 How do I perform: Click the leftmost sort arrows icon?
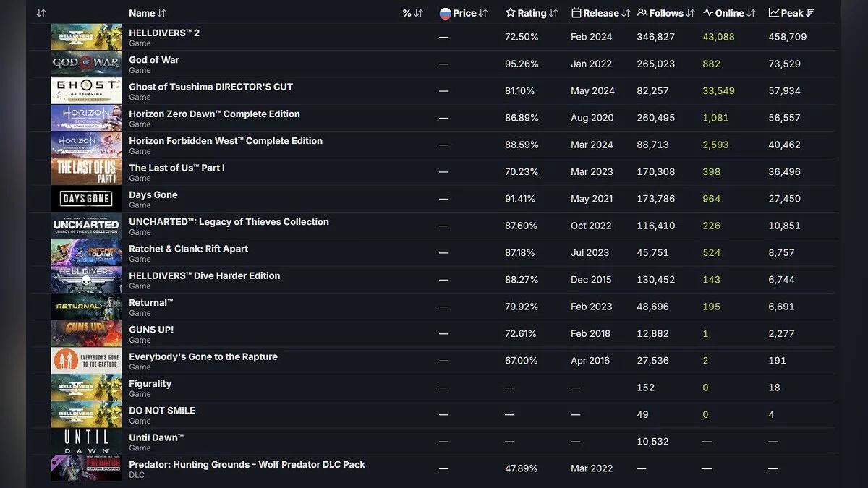point(41,13)
